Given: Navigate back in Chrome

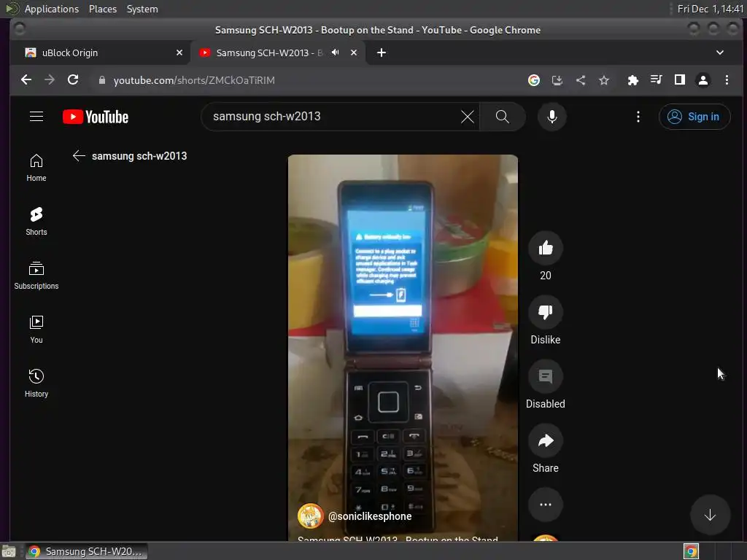Looking at the screenshot, I should pos(26,80).
